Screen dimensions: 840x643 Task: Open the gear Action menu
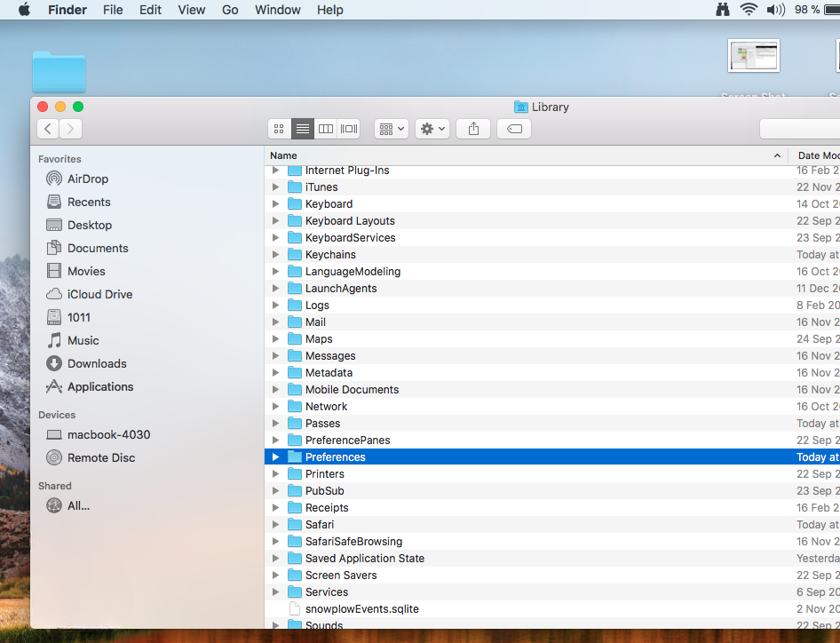[432, 129]
